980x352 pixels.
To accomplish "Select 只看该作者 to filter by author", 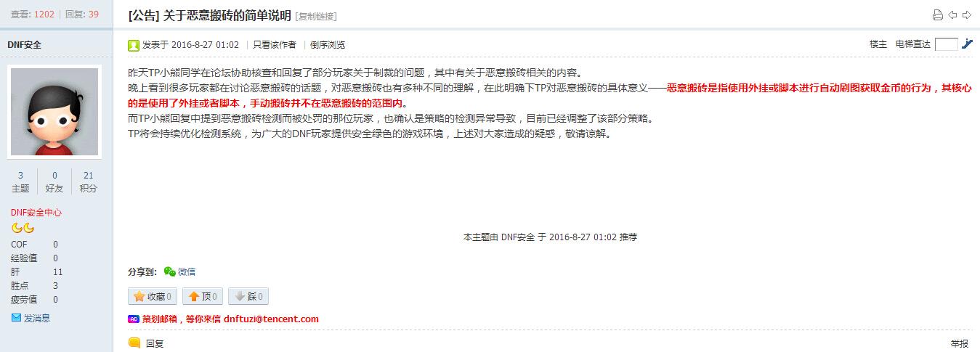I will click(x=275, y=45).
